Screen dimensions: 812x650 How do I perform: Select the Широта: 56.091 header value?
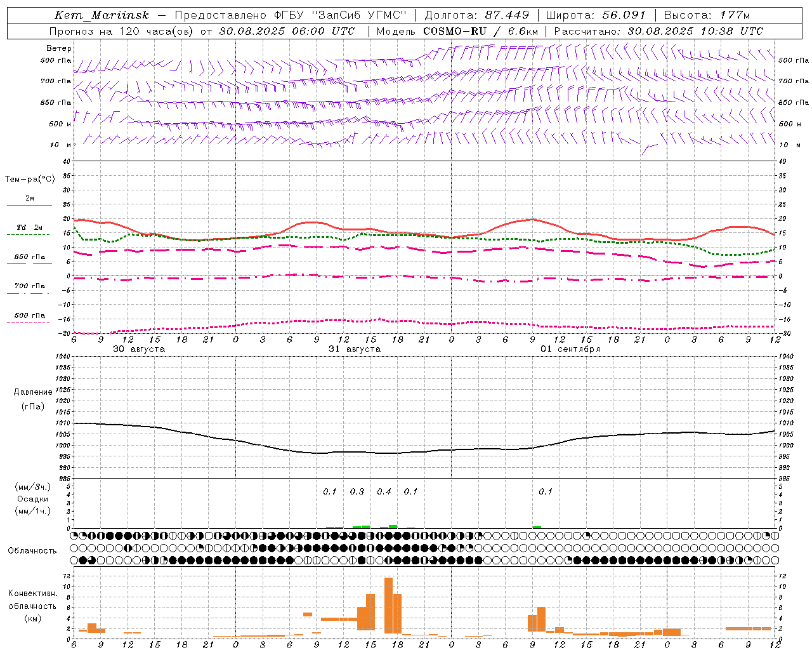click(596, 15)
